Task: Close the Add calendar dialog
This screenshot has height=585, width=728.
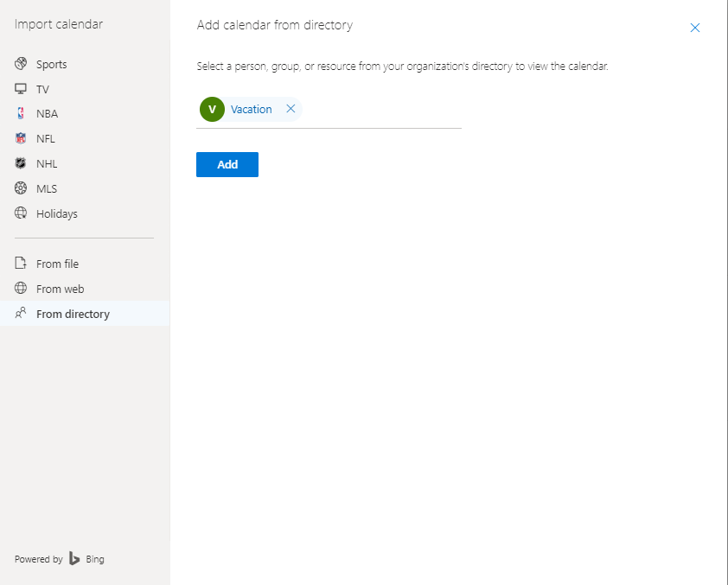Action: coord(694,28)
